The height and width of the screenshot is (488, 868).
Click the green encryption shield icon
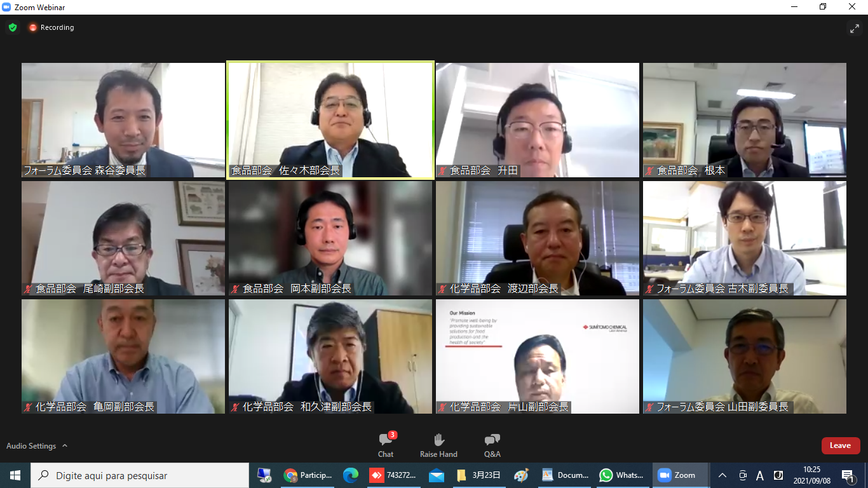13,27
